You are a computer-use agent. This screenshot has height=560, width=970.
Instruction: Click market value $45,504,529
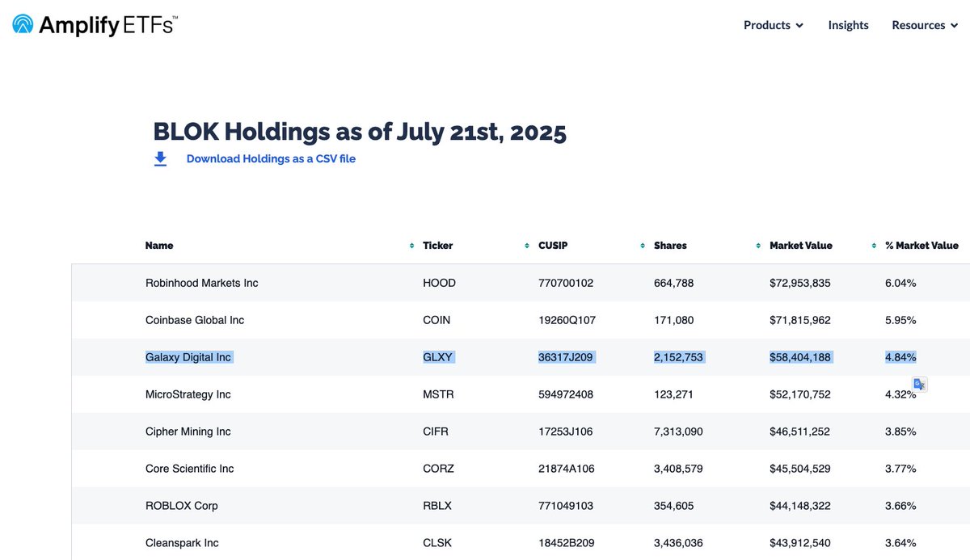click(800, 469)
